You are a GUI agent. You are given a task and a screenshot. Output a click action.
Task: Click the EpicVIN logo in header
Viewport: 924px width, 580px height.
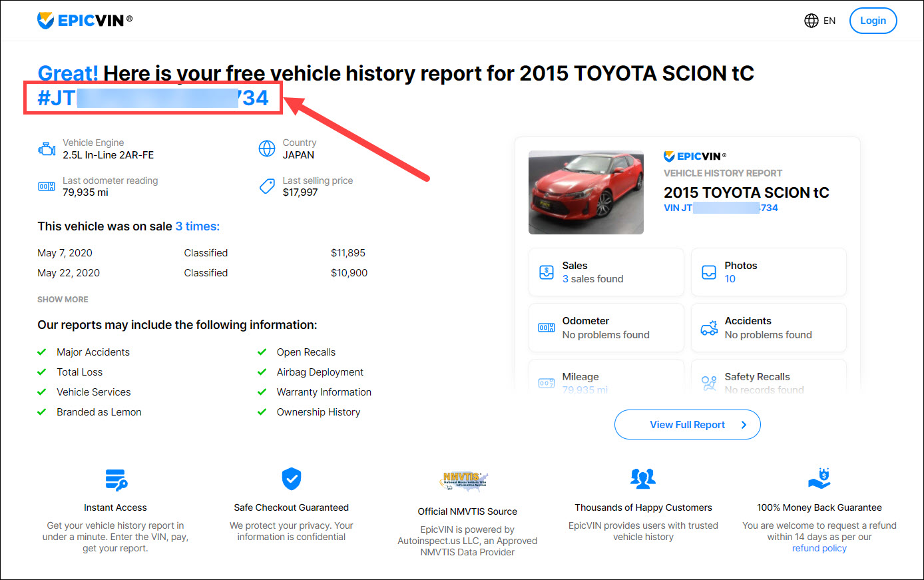click(85, 21)
